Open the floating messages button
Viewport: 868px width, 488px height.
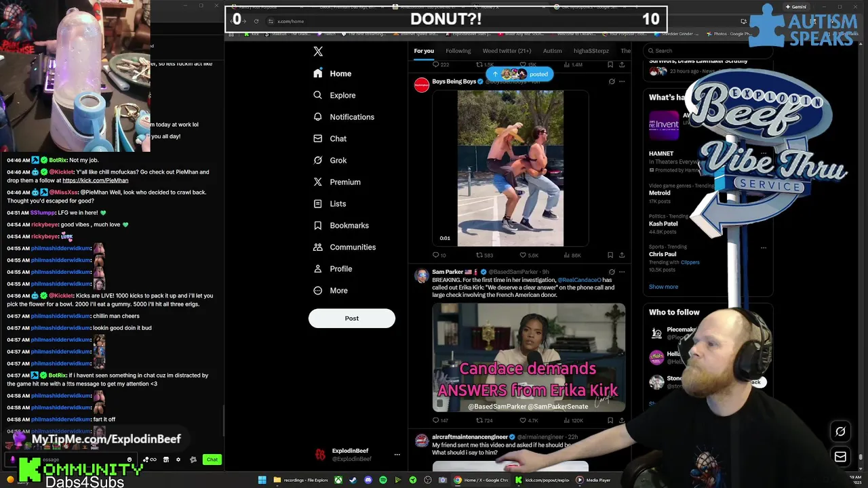[x=840, y=457]
